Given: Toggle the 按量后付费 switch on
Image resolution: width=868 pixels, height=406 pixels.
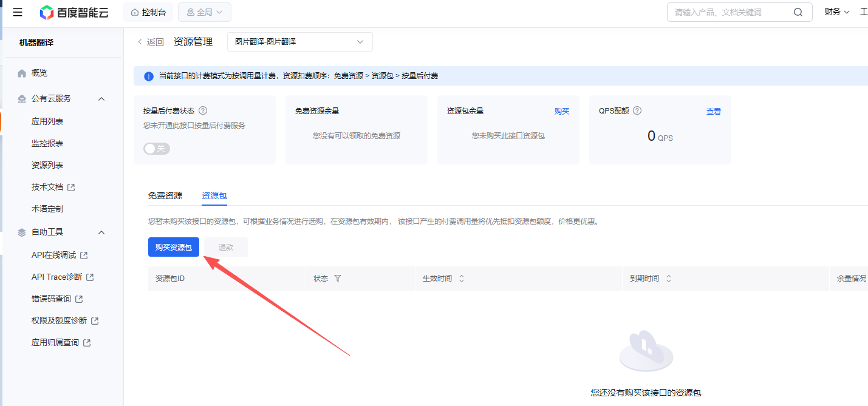Looking at the screenshot, I should [x=157, y=149].
